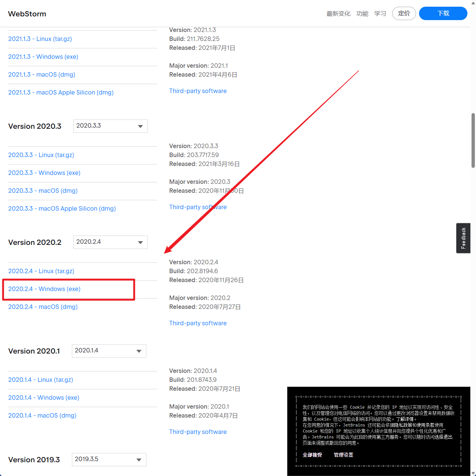Open the 学习 menu item
Viewport: 476px width, 476px height.
pyautogui.click(x=380, y=14)
